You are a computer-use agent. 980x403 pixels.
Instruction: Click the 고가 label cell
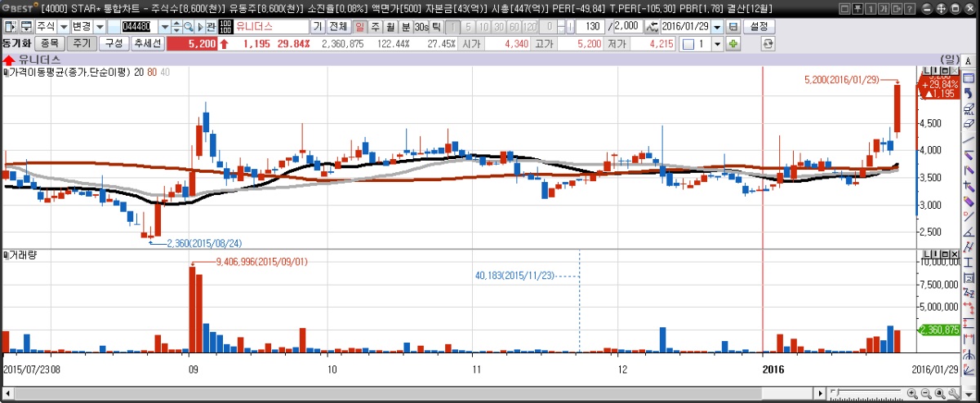tap(543, 43)
